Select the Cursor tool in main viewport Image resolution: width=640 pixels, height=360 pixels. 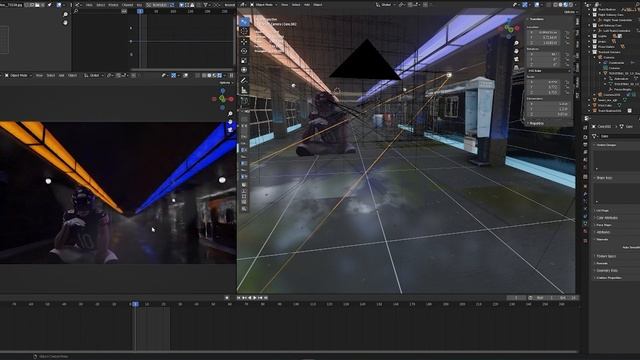(x=244, y=31)
